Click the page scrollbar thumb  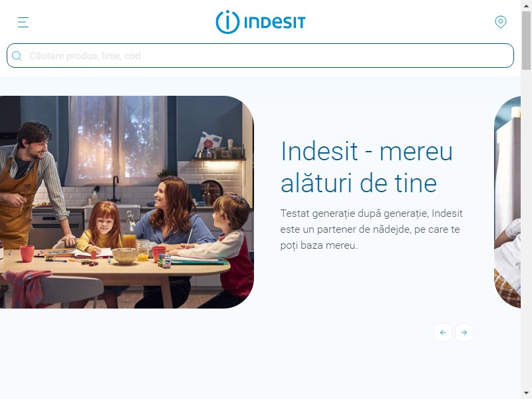526,40
